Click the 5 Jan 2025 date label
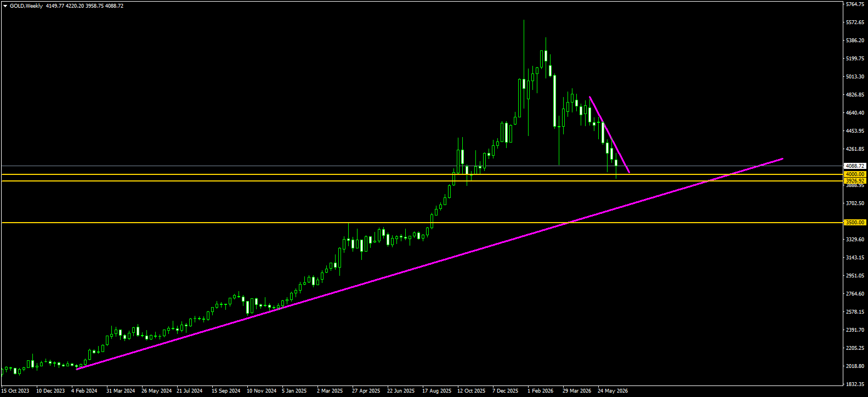The height and width of the screenshot is (397, 868). (x=294, y=391)
